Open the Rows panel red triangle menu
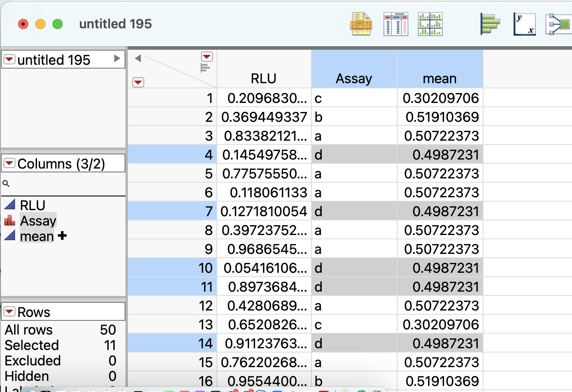 coord(9,312)
